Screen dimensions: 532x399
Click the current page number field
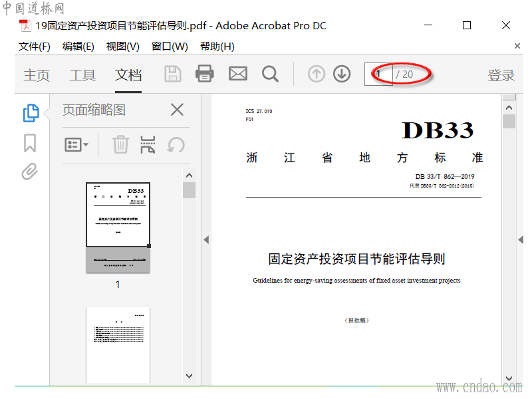(x=378, y=74)
